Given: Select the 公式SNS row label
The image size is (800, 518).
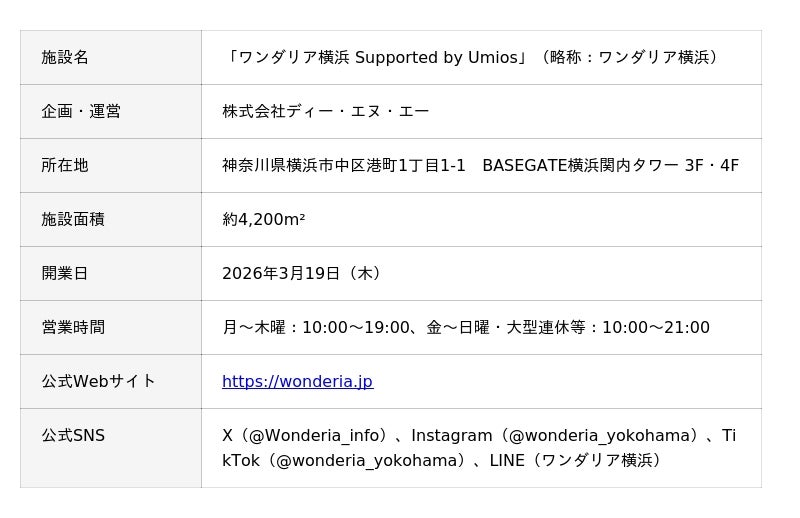Looking at the screenshot, I should click(73, 436).
